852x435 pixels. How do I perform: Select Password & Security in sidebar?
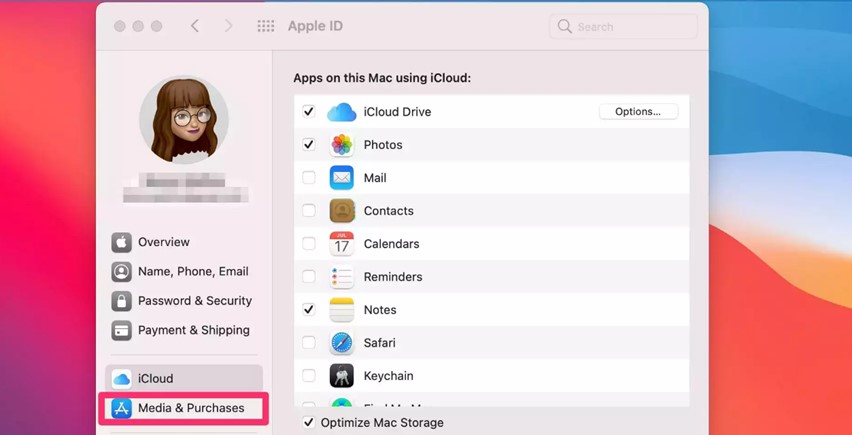(184, 301)
